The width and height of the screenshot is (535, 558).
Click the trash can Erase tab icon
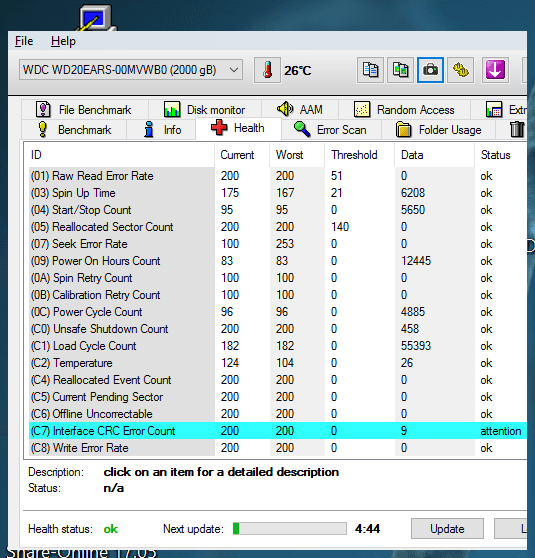pos(517,130)
